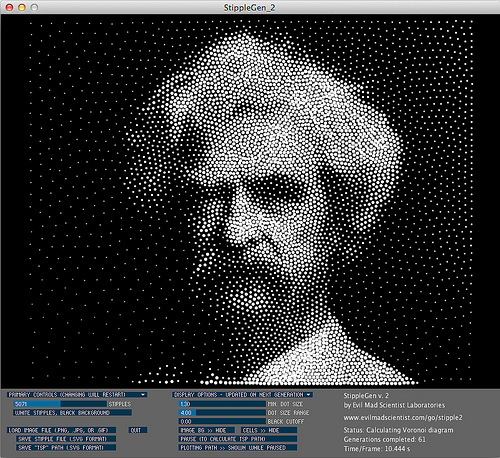Save Stipple File in SVG format
This screenshot has width=500, height=458.
(66, 439)
